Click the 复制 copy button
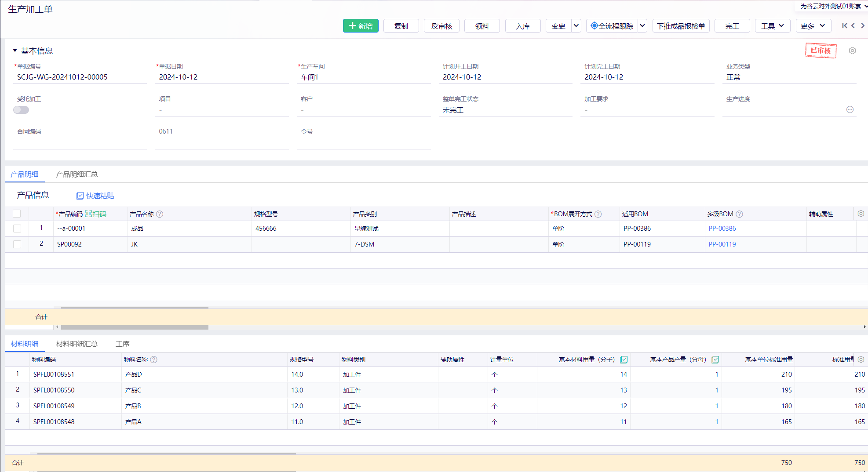Viewport: 868px width, 472px height. [401, 26]
